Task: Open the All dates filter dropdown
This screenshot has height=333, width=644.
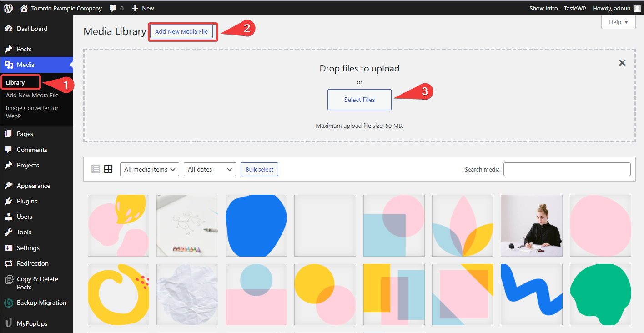Action: click(x=210, y=169)
